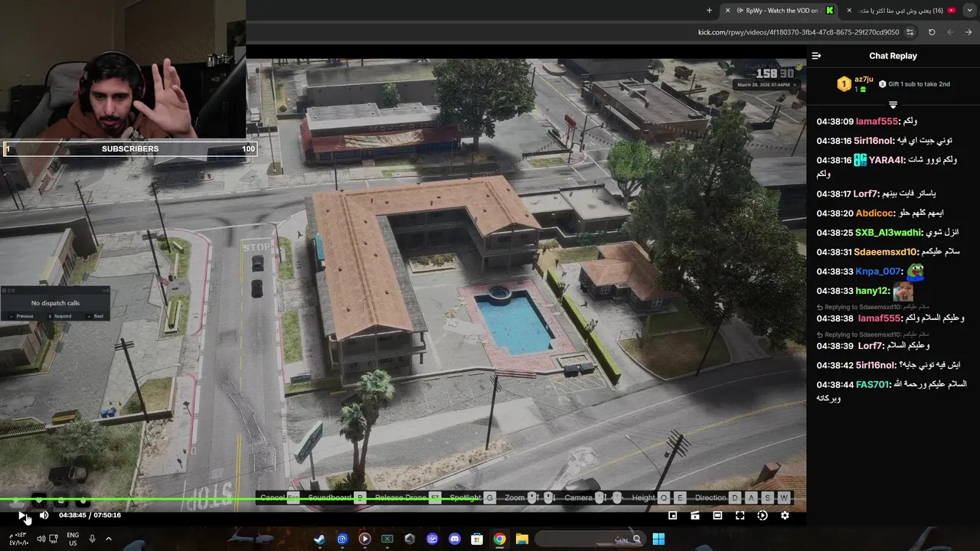The image size is (980, 551).
Task: Toggle the mini player icon
Action: tap(673, 516)
